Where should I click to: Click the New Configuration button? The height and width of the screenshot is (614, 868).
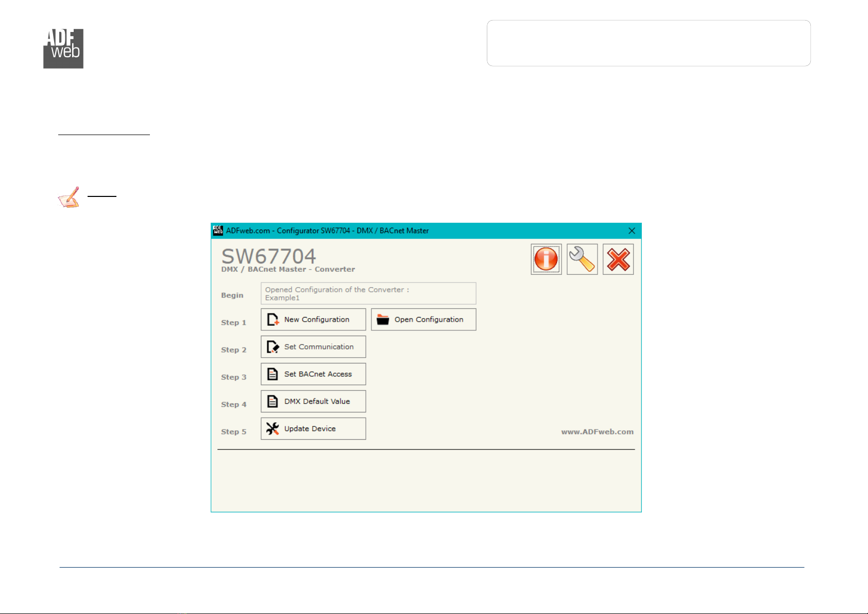(x=313, y=320)
